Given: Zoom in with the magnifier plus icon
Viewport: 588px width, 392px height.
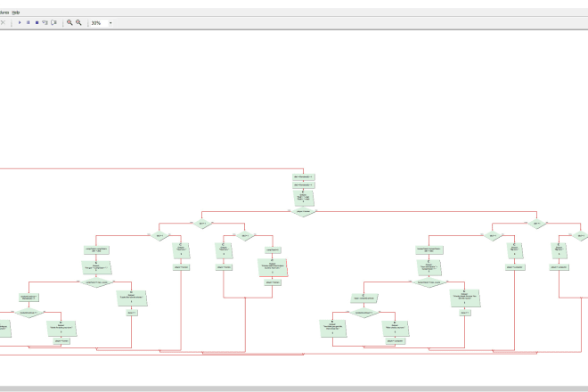Looking at the screenshot, I should 69,22.
